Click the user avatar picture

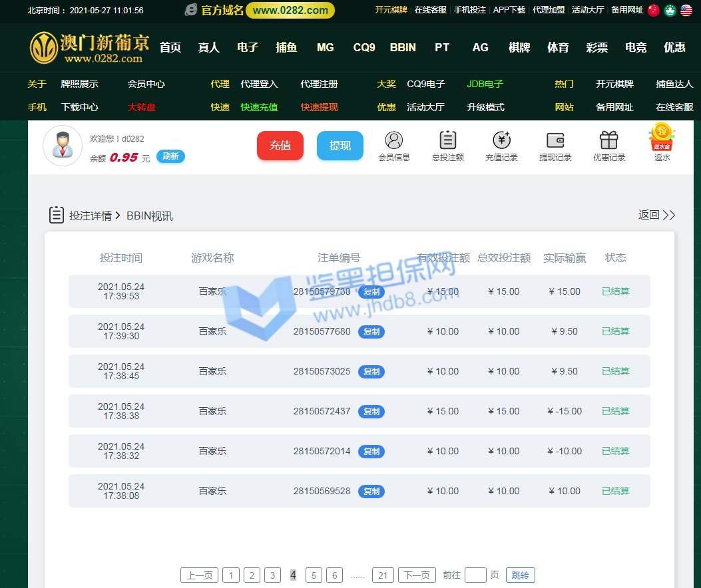[63, 146]
